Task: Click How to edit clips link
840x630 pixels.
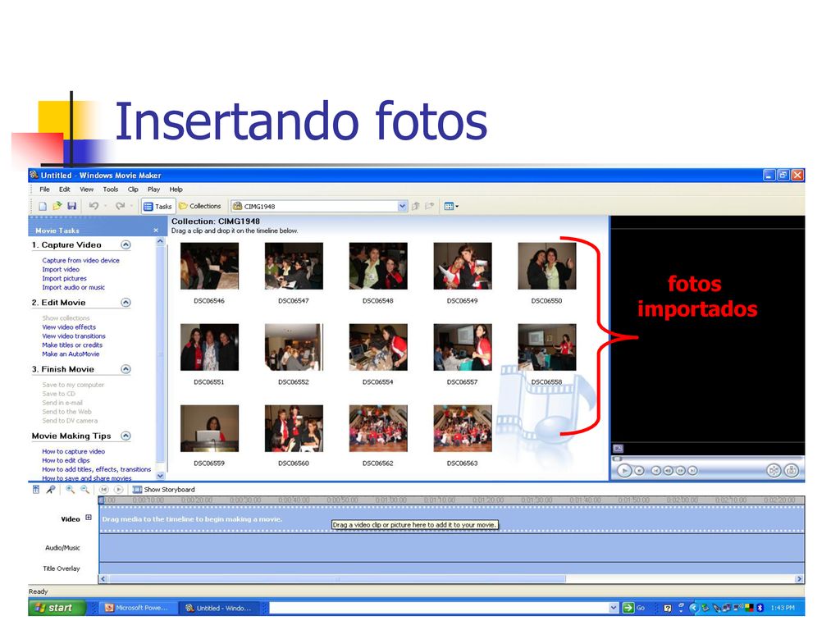Action: tap(66, 461)
